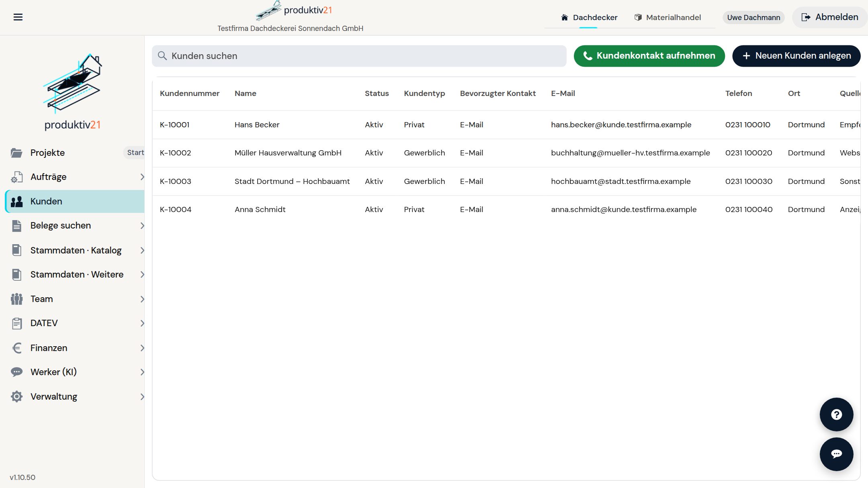This screenshot has width=868, height=488.
Task: Click the Projekte folder icon
Action: [x=16, y=153]
